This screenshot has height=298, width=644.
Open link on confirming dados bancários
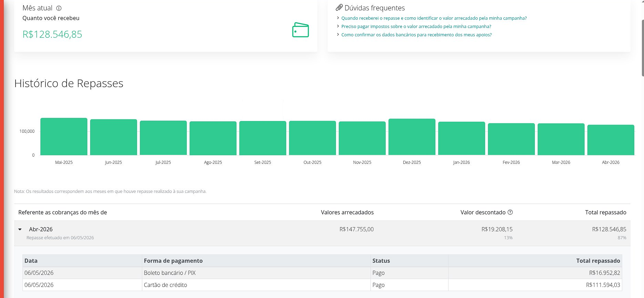click(416, 35)
